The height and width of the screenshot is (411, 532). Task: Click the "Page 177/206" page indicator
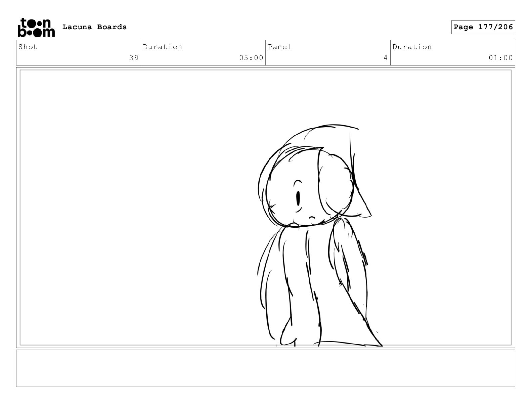coord(483,27)
